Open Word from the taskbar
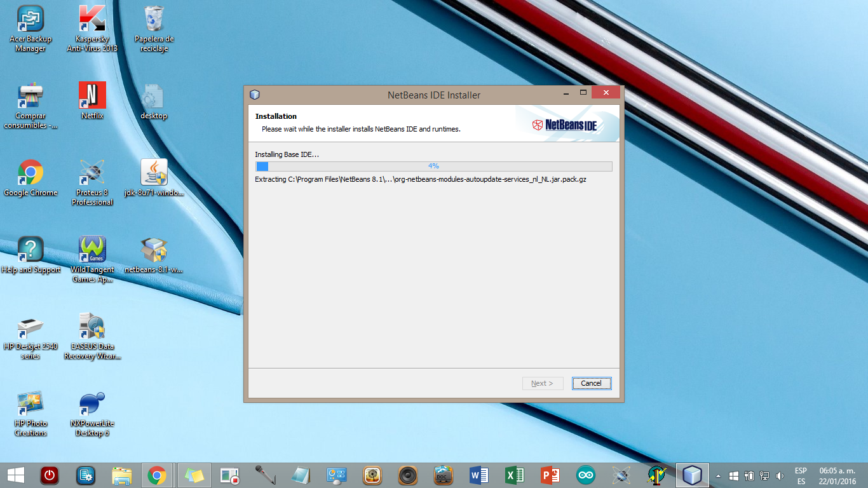 (478, 475)
